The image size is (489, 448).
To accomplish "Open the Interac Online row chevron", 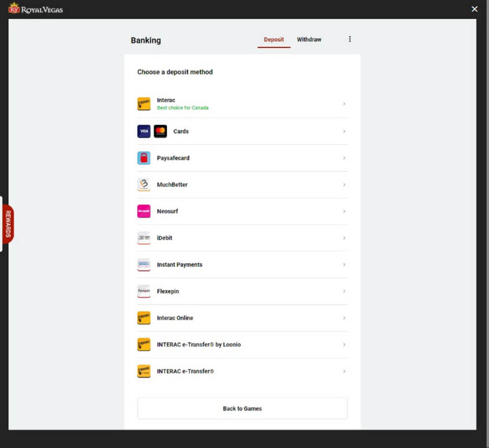I will 344,318.
